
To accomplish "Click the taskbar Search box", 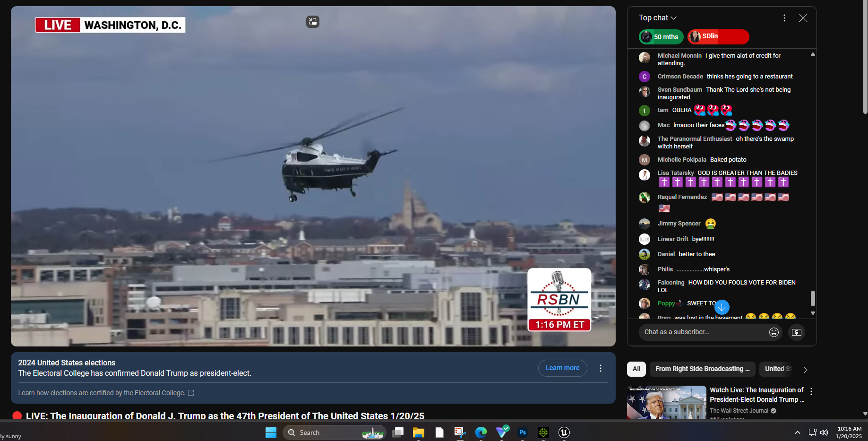I will click(334, 432).
